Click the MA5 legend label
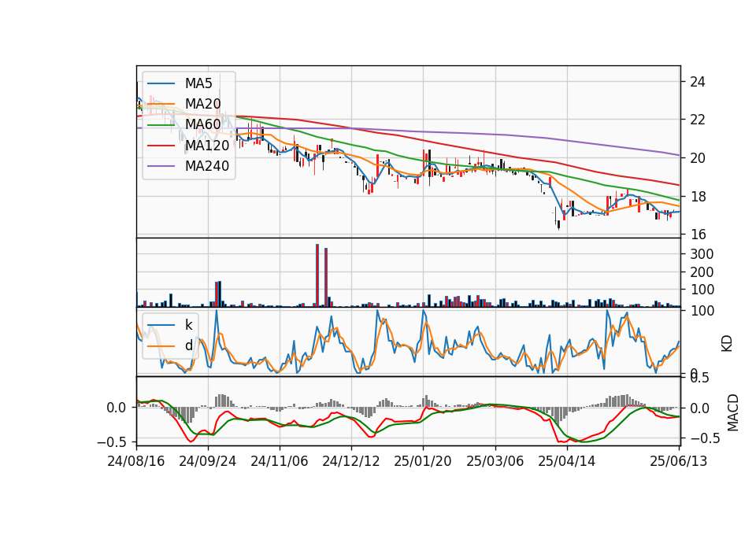Screen dimensions: 756x543 [198, 83]
